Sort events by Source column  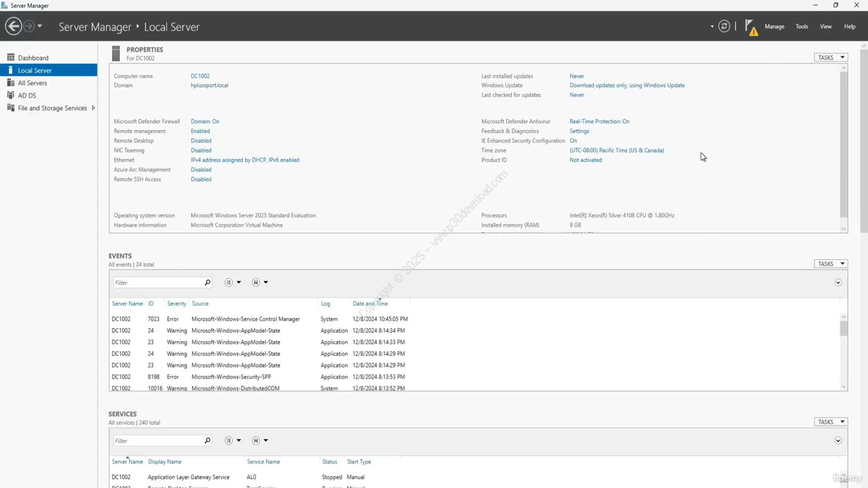coord(200,304)
